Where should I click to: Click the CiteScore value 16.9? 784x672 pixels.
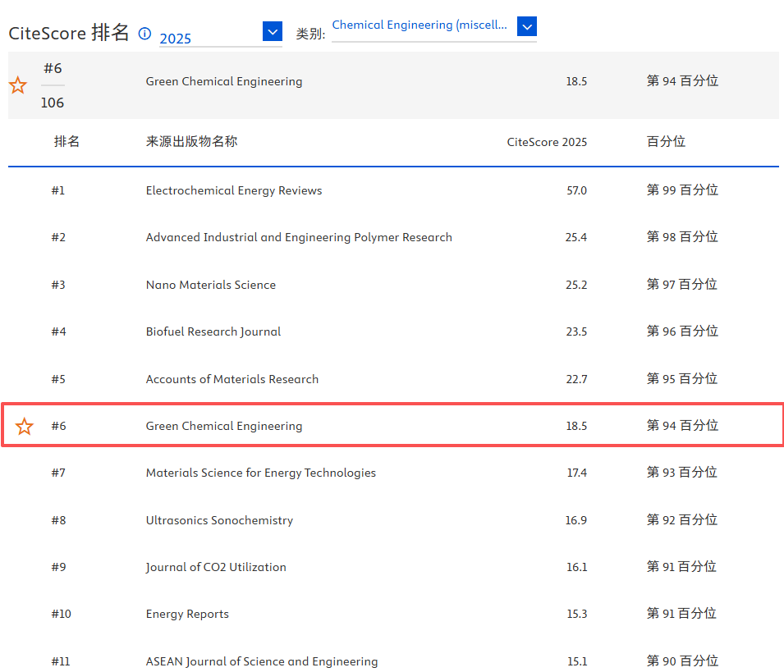pos(576,520)
